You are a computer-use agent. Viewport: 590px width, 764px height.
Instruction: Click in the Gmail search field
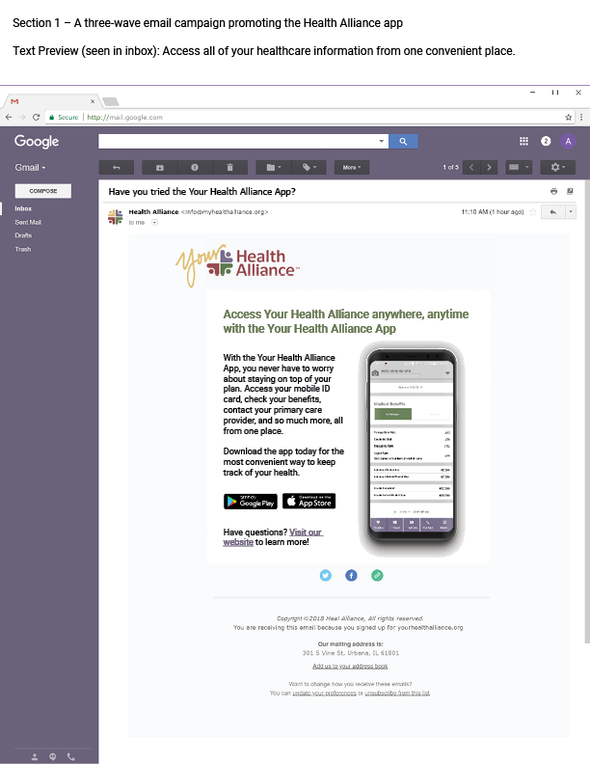click(x=243, y=141)
